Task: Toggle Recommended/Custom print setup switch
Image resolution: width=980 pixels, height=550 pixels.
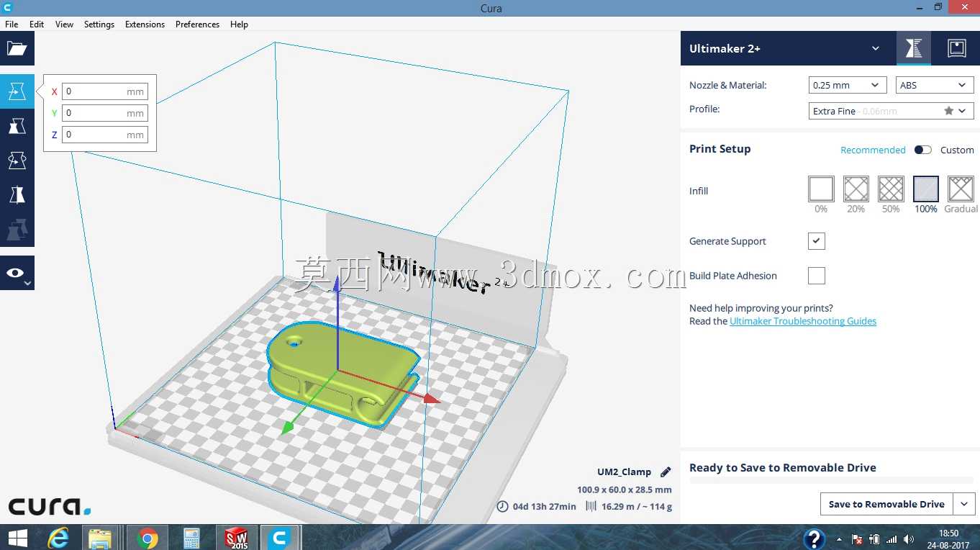Action: pos(922,150)
